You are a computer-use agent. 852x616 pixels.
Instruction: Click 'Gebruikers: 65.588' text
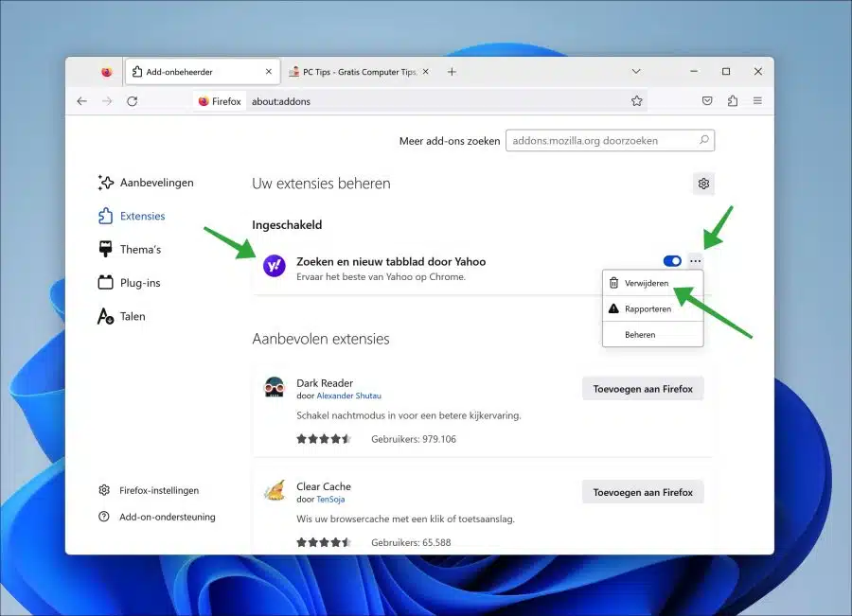pyautogui.click(x=411, y=542)
